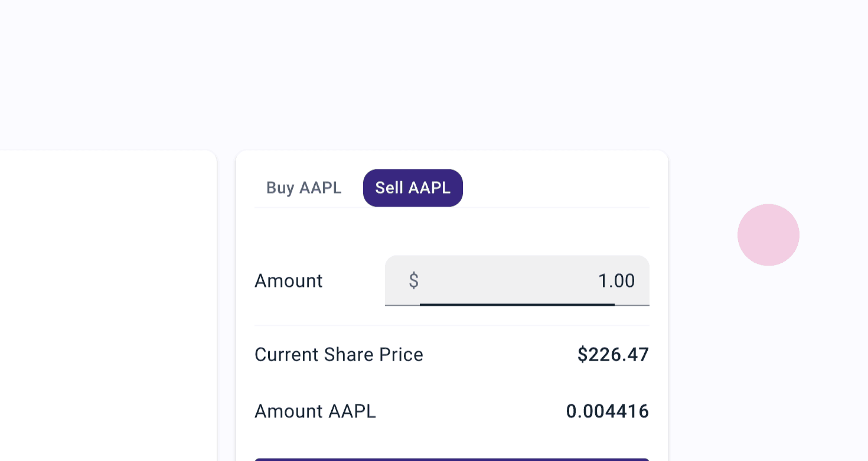Image resolution: width=868 pixels, height=461 pixels.
Task: Select the Amount label text
Action: tap(288, 281)
